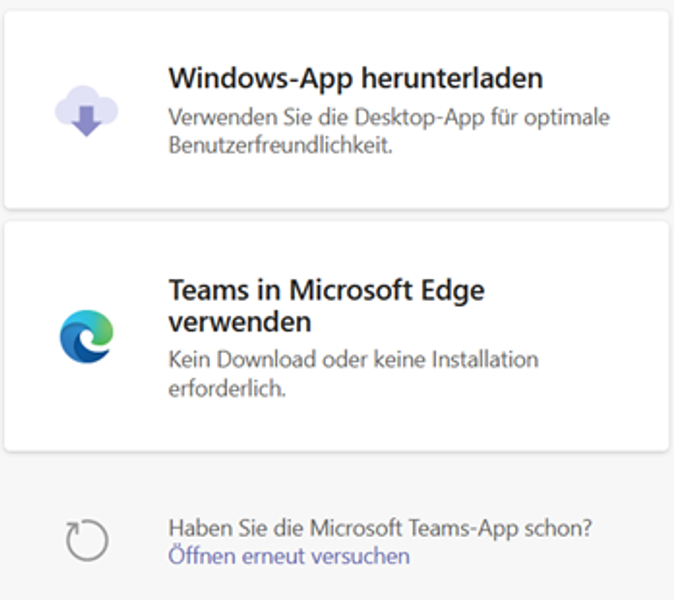The width and height of the screenshot is (674, 600).
Task: Click 'Microsoft Edge' in the second card title
Action: pyautogui.click(x=387, y=291)
